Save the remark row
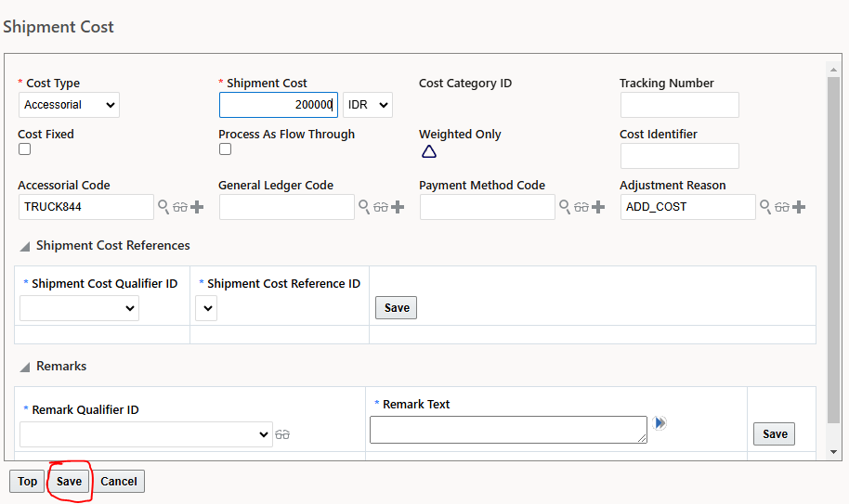Viewport: 849px width, 504px height. coord(775,433)
